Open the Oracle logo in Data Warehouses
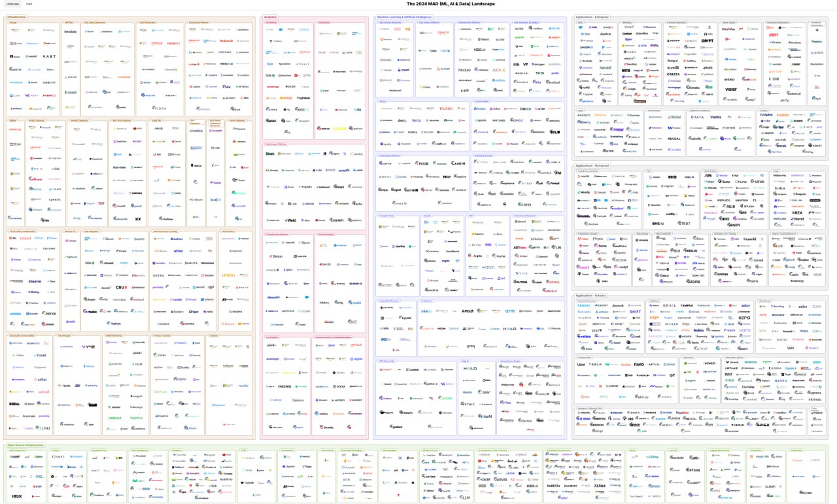The width and height of the screenshot is (837, 504). (x=158, y=43)
